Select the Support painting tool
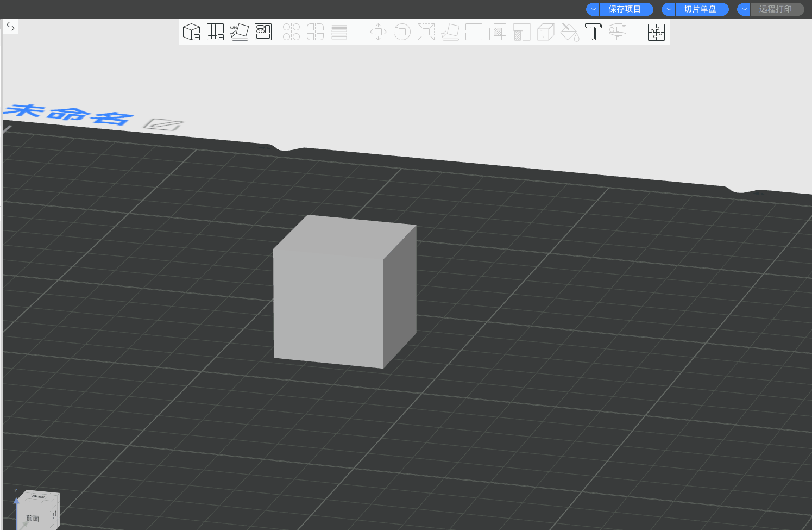 (x=521, y=32)
